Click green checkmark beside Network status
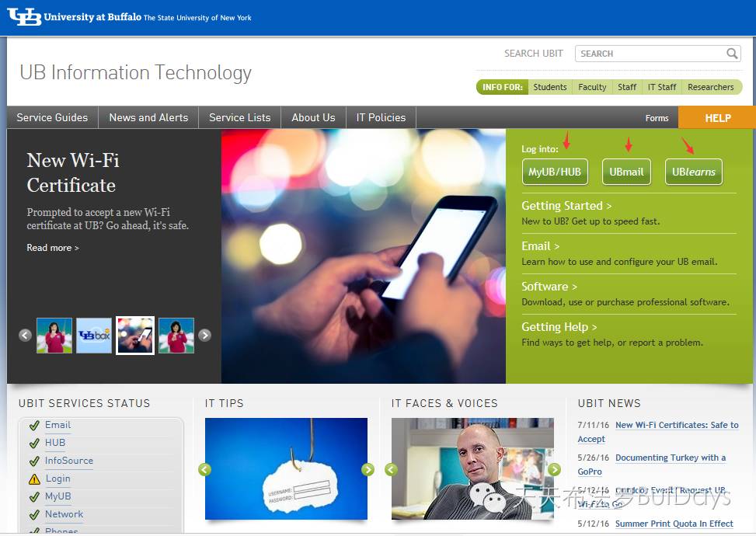The width and height of the screenshot is (756, 536). [x=34, y=515]
